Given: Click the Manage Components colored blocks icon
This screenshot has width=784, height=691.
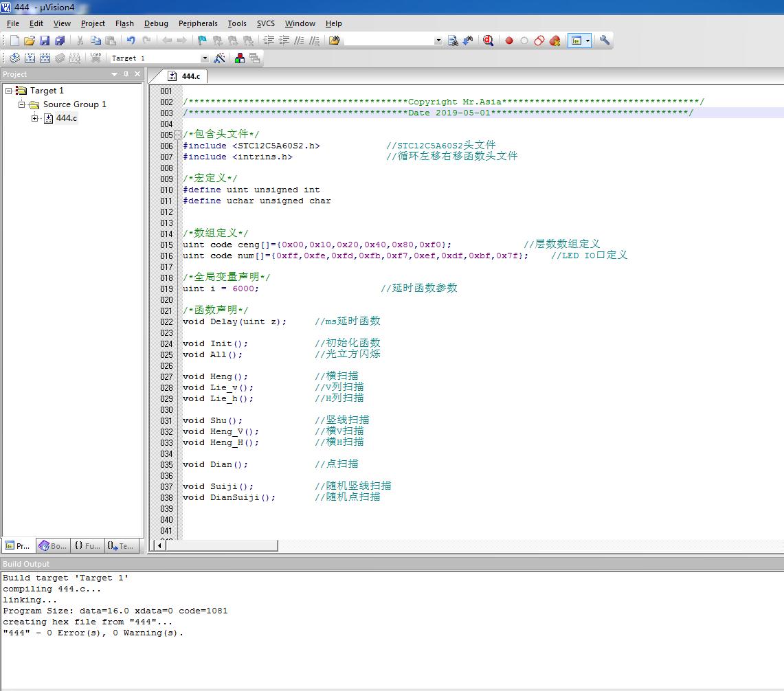Looking at the screenshot, I should coord(240,58).
